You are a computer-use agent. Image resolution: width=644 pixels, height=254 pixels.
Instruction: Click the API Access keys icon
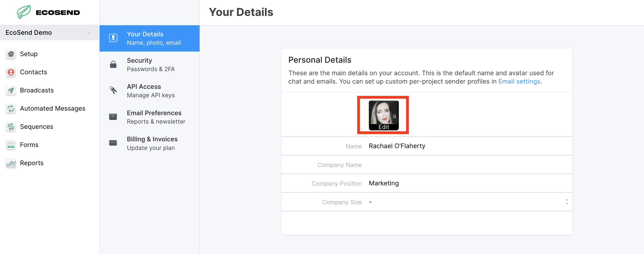(113, 90)
